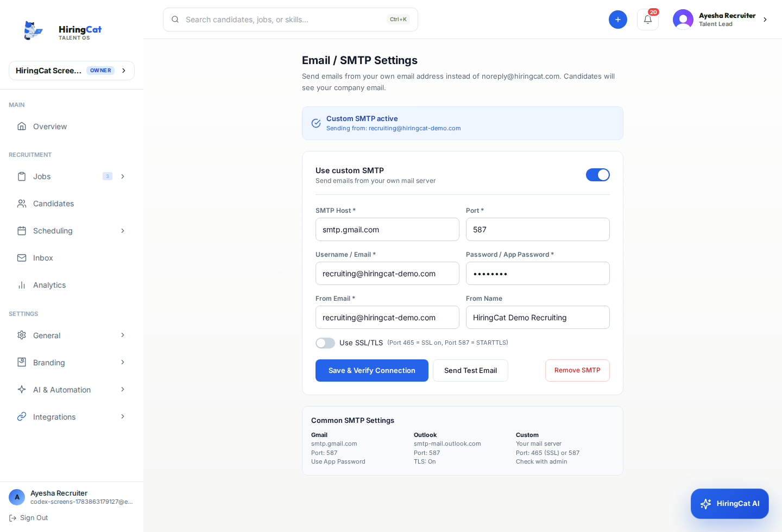Click 'Use App Password' under Gmail settings

point(338,461)
